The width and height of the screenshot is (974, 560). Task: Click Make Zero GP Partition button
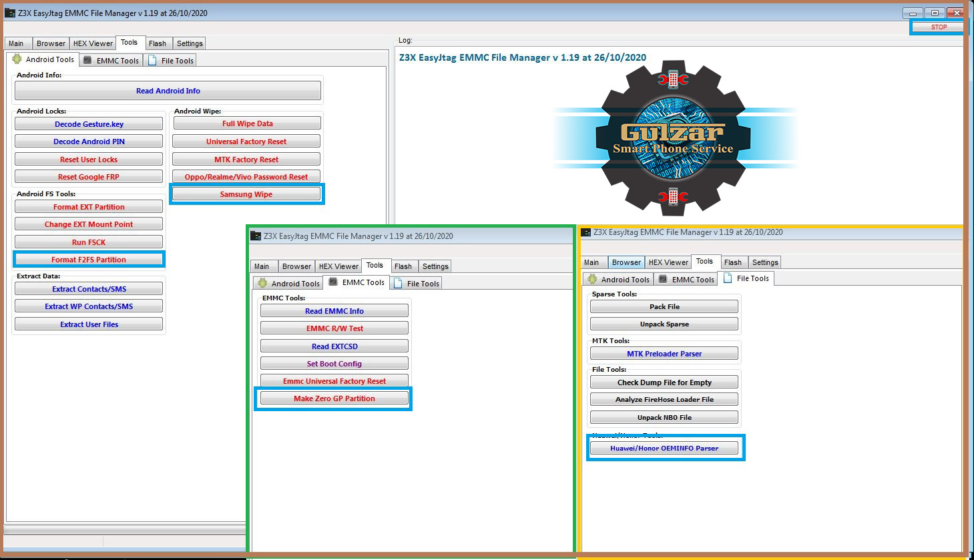[334, 398]
